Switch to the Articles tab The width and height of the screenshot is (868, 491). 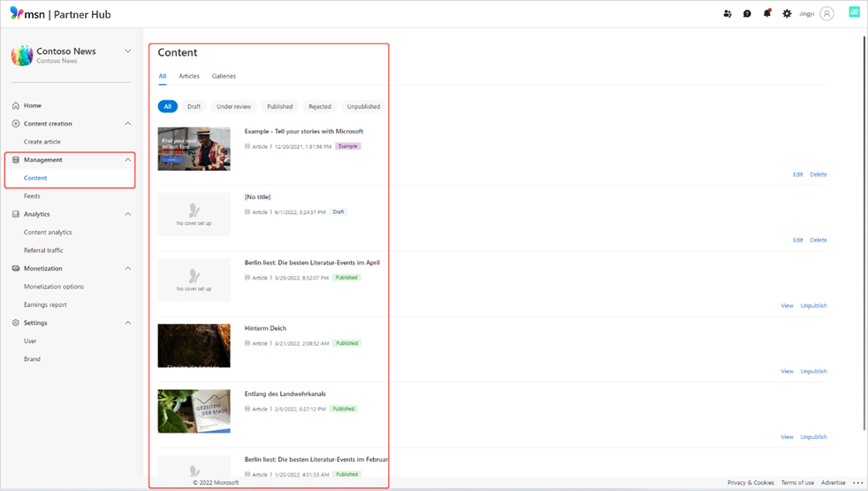tap(189, 76)
